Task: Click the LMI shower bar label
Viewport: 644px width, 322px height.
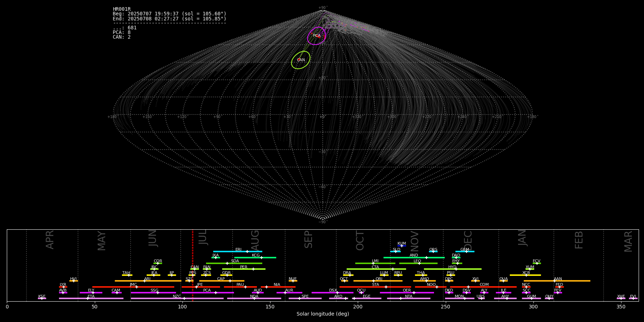Action: 375,261
